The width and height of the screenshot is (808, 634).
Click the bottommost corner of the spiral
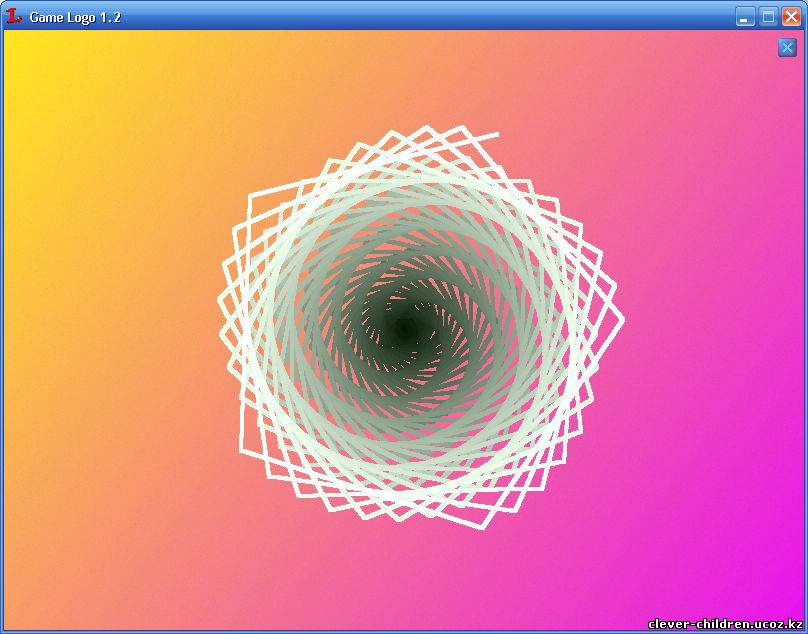pyautogui.click(x=485, y=527)
